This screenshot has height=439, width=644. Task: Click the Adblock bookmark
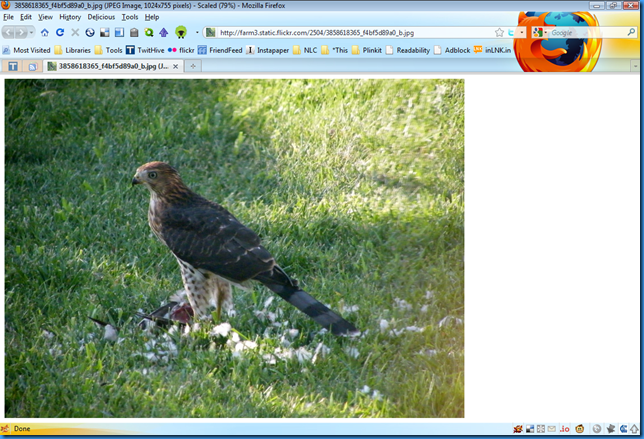tap(452, 50)
